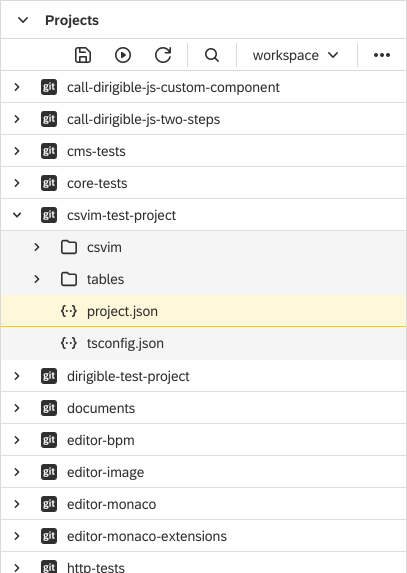Expand the csvim folder

point(37,247)
